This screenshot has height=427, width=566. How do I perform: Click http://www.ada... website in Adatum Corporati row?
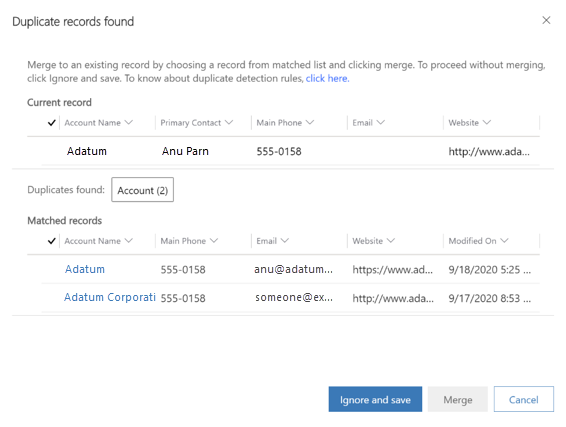tap(393, 298)
